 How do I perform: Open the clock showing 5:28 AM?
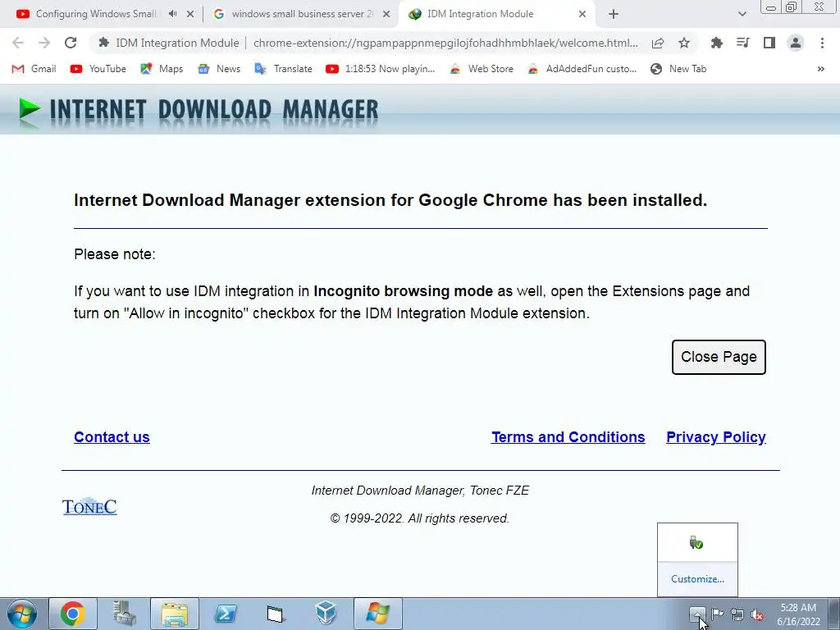click(797, 614)
